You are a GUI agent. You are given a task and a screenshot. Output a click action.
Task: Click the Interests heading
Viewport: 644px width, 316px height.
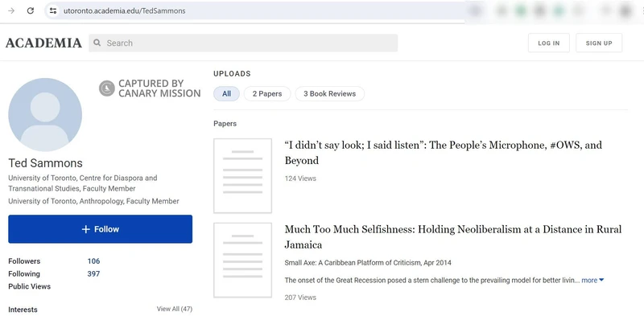click(23, 310)
